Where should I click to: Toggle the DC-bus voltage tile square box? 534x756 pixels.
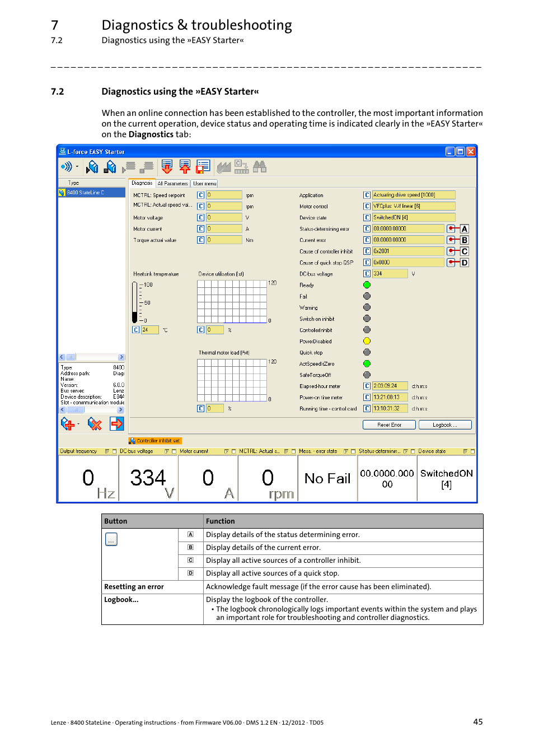click(174, 451)
